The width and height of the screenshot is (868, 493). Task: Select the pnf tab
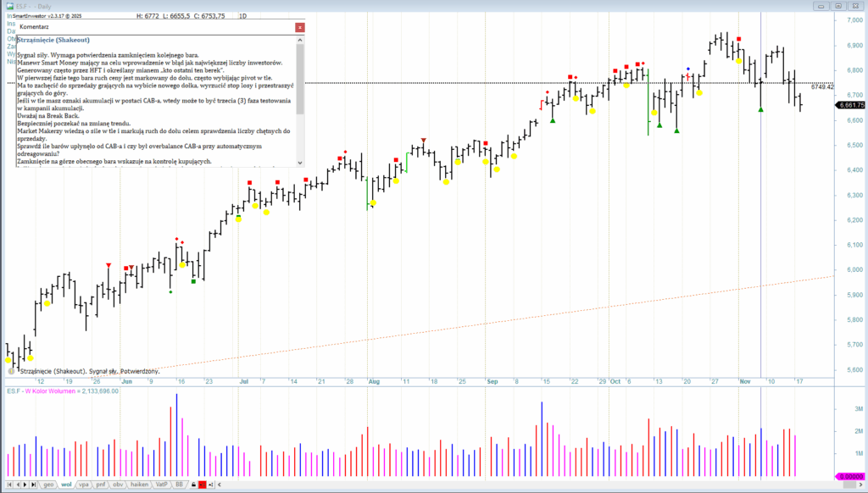pos(101,485)
